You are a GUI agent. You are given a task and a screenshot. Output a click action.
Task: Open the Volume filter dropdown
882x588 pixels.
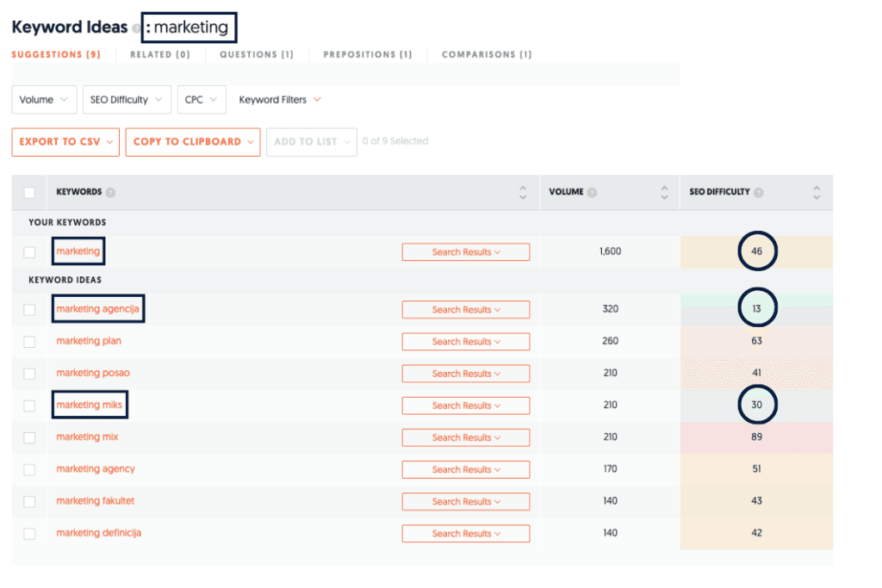(44, 100)
